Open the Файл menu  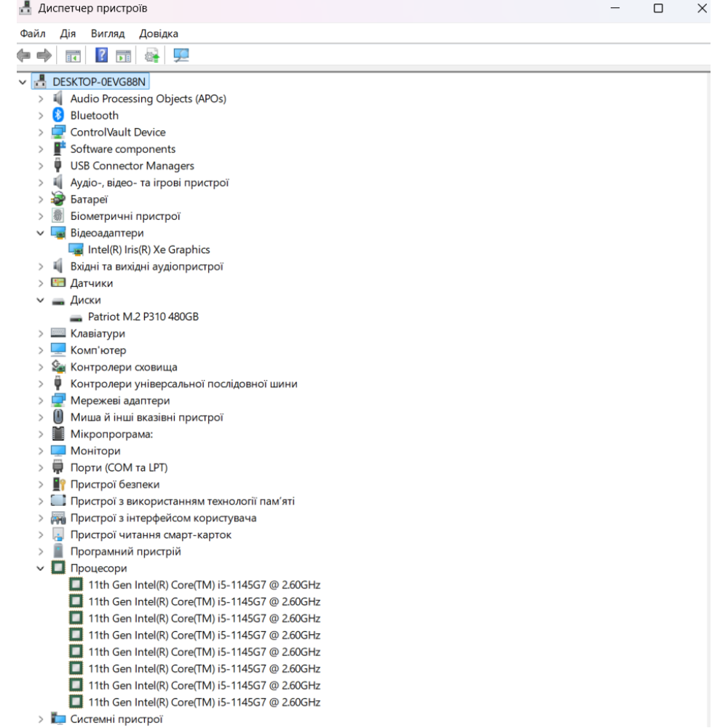(33, 33)
